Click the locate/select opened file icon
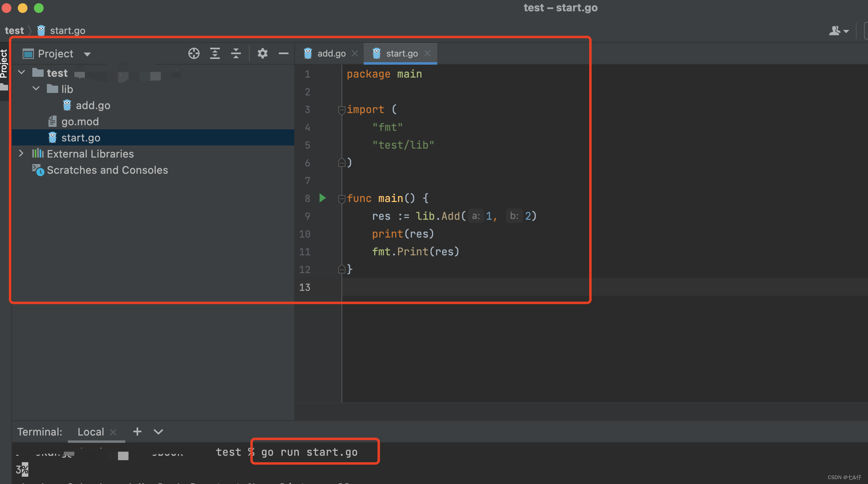868x484 pixels. click(x=194, y=53)
